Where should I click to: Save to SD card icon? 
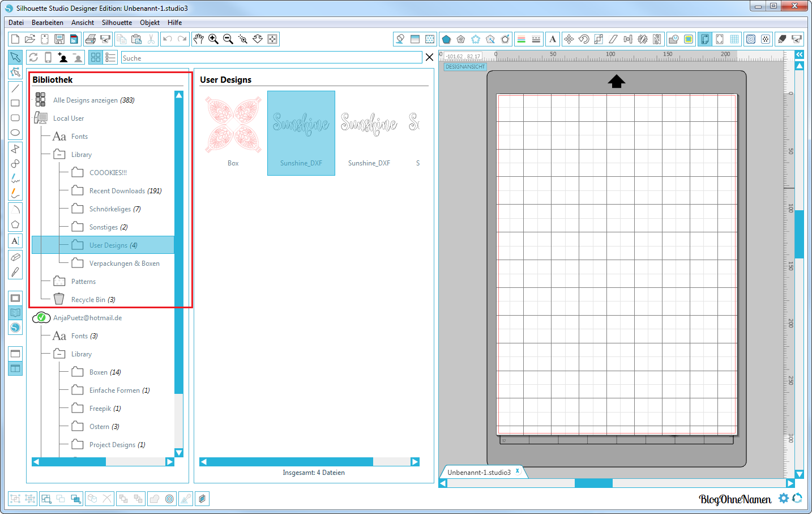coord(74,39)
